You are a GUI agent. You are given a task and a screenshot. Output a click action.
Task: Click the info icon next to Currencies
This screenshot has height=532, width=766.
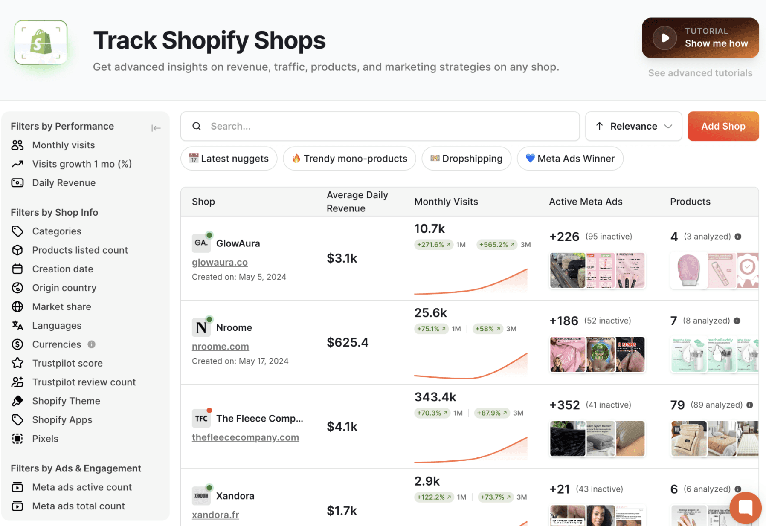point(92,344)
